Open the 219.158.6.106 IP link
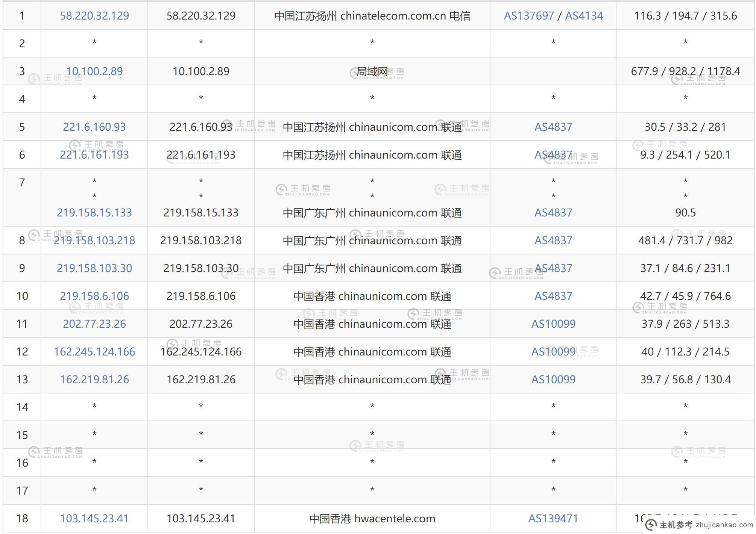 pyautogui.click(x=94, y=296)
